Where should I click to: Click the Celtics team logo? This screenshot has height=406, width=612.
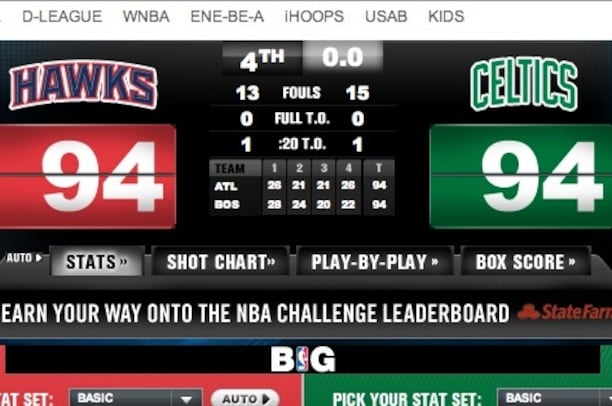coord(523,84)
